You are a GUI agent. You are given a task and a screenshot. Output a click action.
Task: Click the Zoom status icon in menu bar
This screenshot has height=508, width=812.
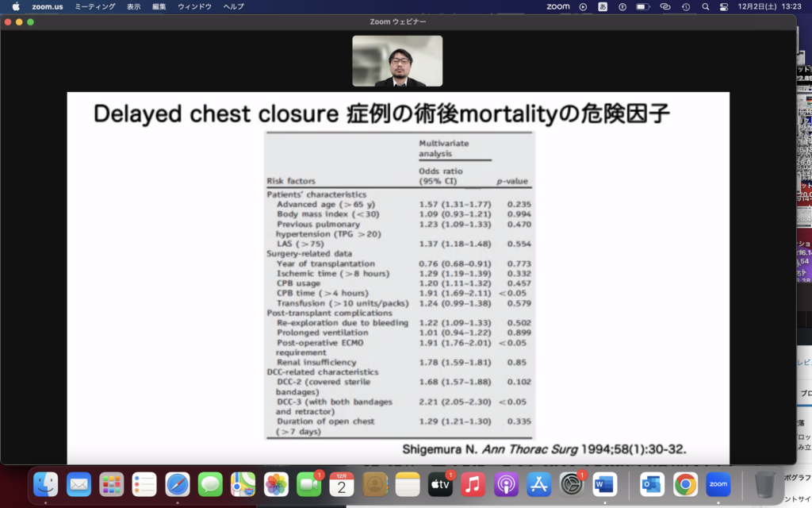(558, 6)
